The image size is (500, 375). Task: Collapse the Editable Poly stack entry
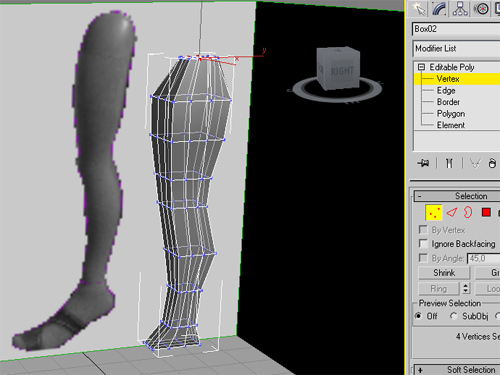point(421,67)
